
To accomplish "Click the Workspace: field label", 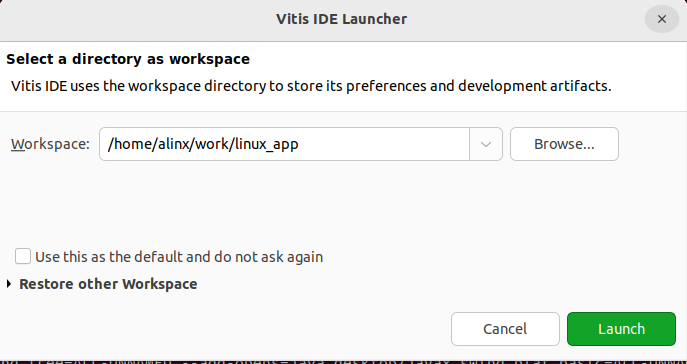I will [50, 144].
